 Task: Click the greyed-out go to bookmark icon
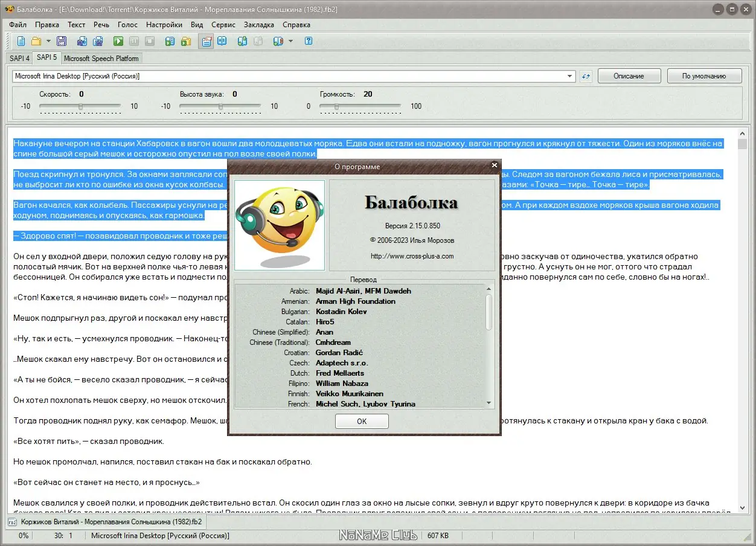tap(258, 41)
